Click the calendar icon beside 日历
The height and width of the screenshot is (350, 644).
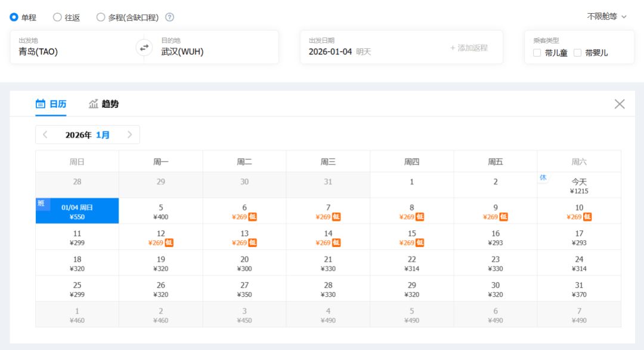click(x=41, y=104)
